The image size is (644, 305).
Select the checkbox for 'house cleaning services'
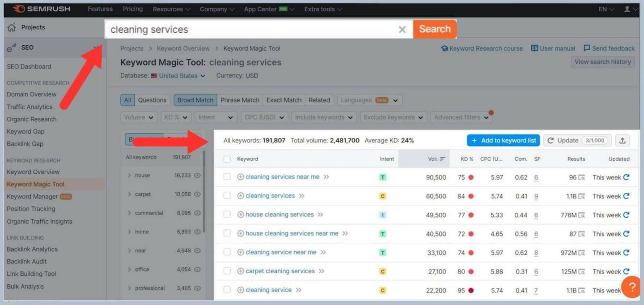tap(227, 214)
